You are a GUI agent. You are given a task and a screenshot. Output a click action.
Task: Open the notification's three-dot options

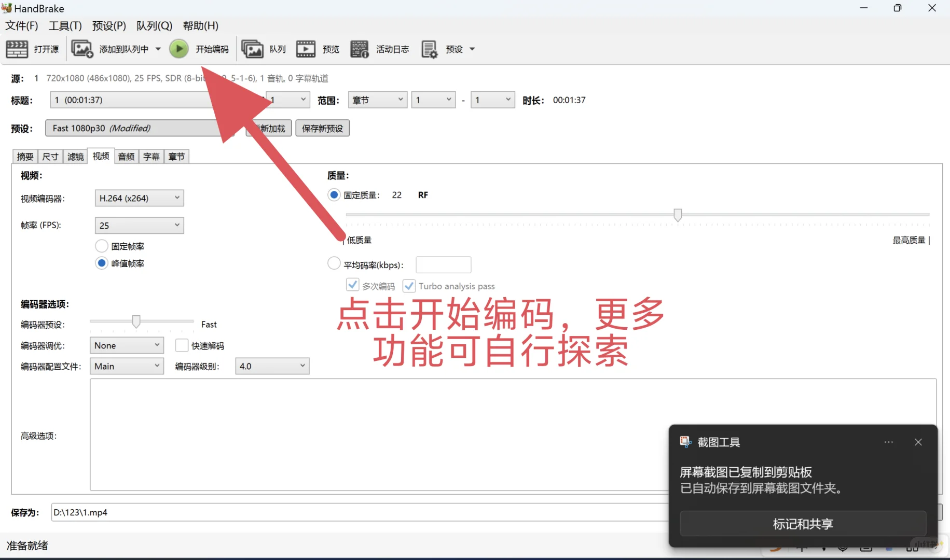point(889,442)
